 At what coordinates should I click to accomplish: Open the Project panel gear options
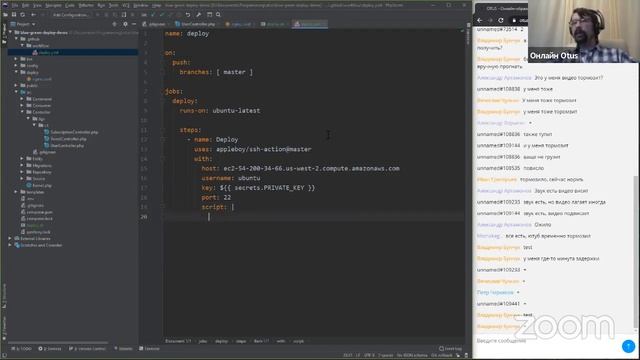pos(125,24)
